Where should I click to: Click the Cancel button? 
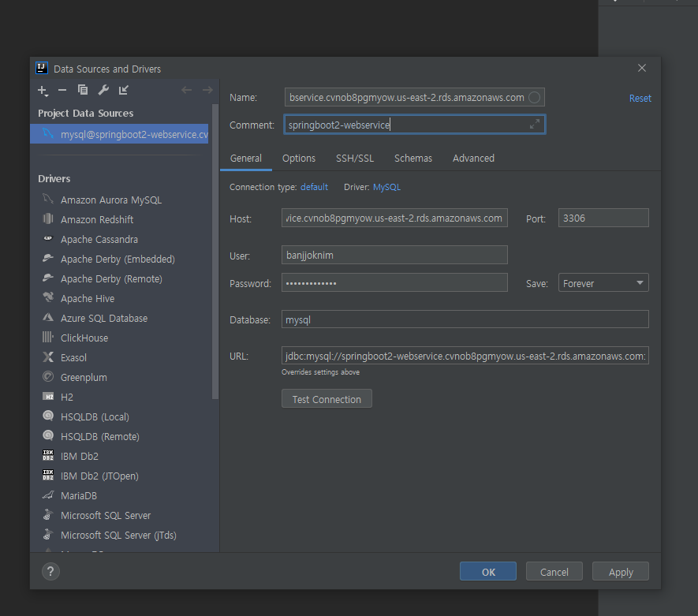(554, 572)
